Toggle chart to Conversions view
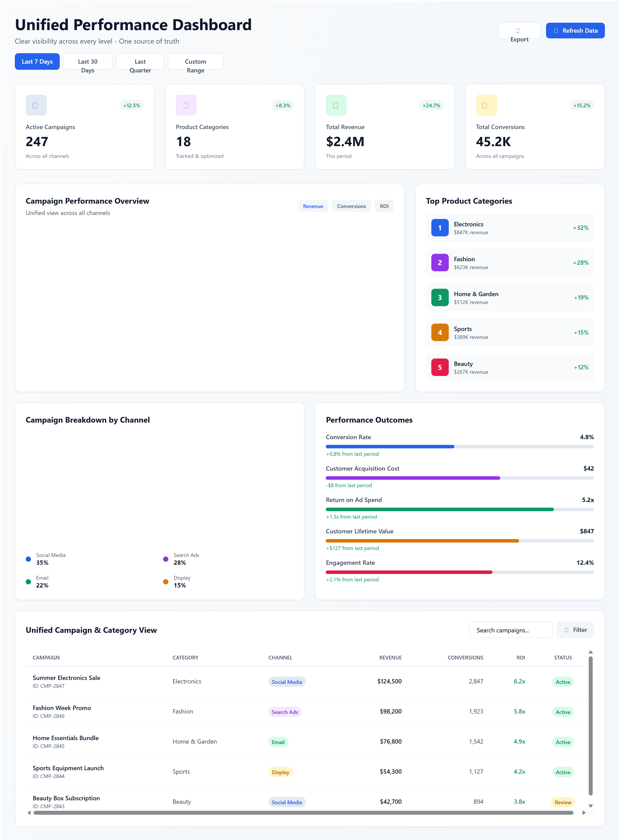 tap(351, 206)
